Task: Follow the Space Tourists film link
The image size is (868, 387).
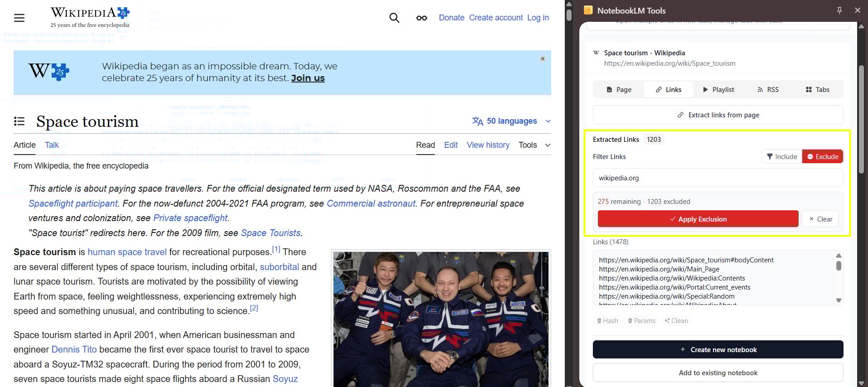Action: point(271,233)
